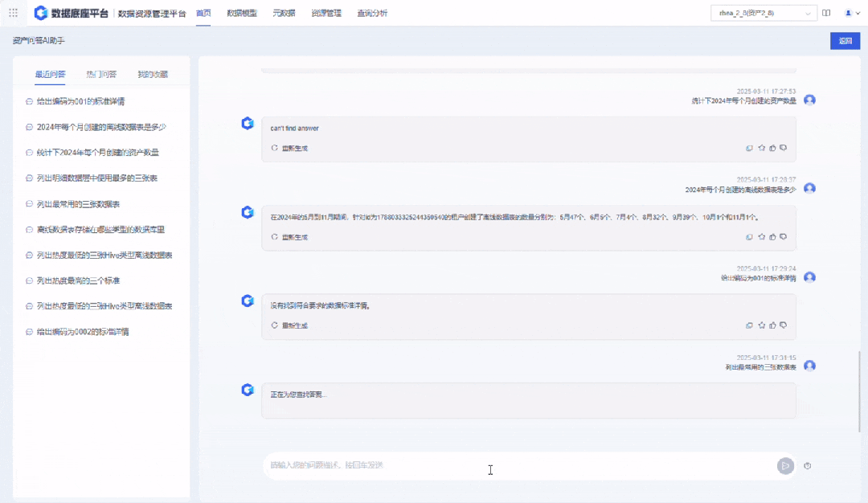Switch to the 热门问答 tab
868x503 pixels.
pos(101,75)
